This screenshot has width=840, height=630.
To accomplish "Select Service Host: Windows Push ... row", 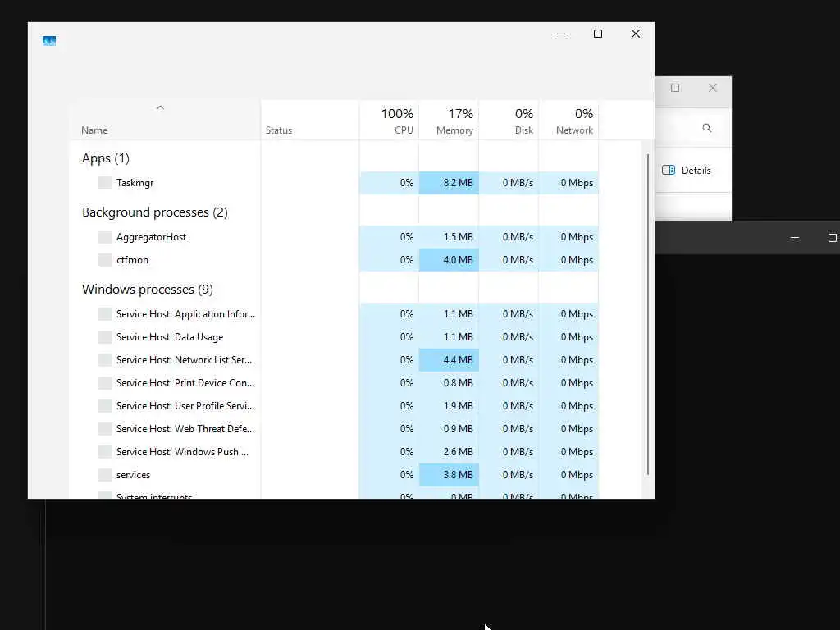I will pyautogui.click(x=335, y=452).
